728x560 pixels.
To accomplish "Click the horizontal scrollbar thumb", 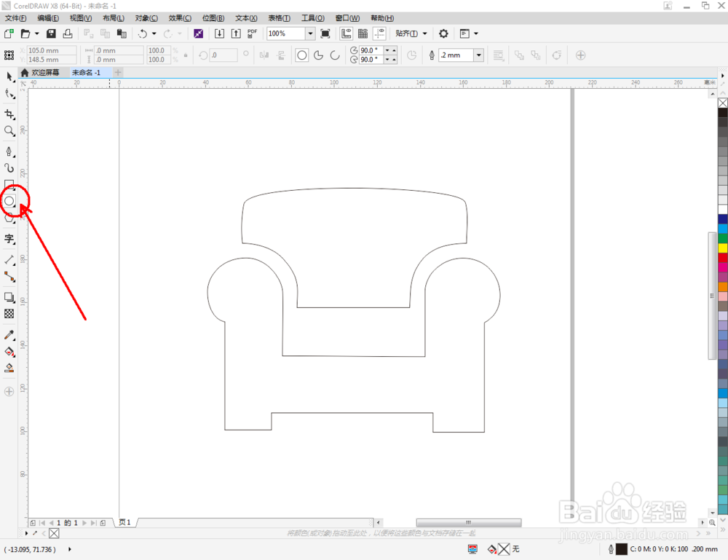I will [x=469, y=522].
